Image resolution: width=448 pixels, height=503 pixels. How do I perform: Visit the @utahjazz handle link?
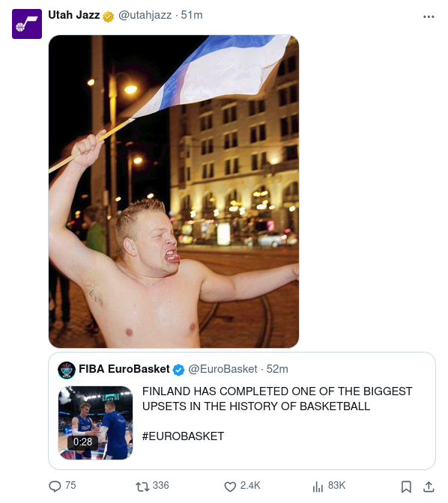pos(145,15)
